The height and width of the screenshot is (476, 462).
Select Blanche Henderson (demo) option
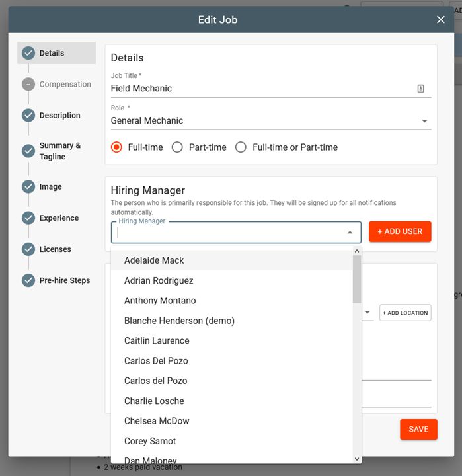(x=231, y=321)
